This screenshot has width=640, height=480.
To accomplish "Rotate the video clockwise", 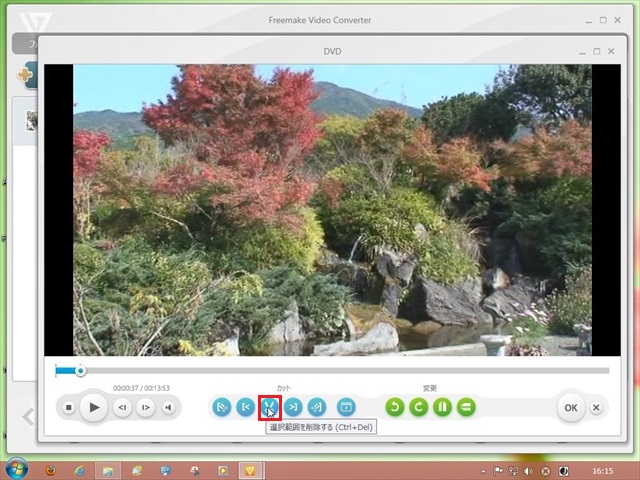I will pyautogui.click(x=418, y=407).
